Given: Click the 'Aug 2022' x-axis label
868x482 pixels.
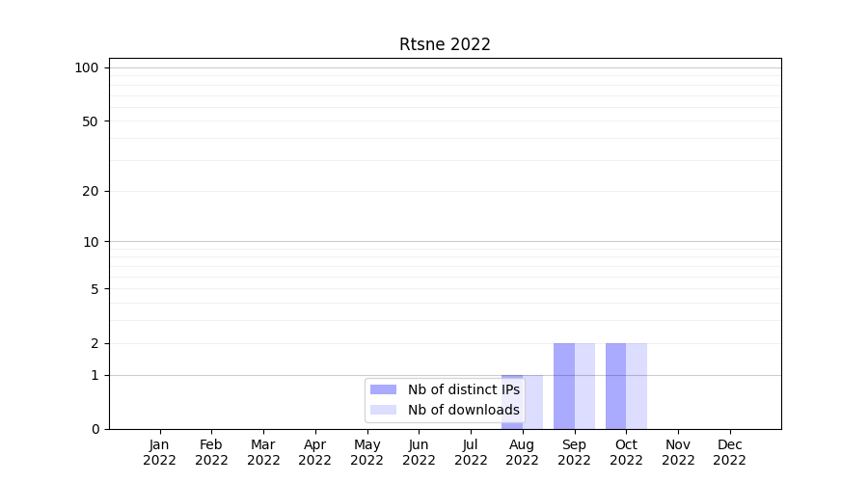Looking at the screenshot, I should pos(522,452).
